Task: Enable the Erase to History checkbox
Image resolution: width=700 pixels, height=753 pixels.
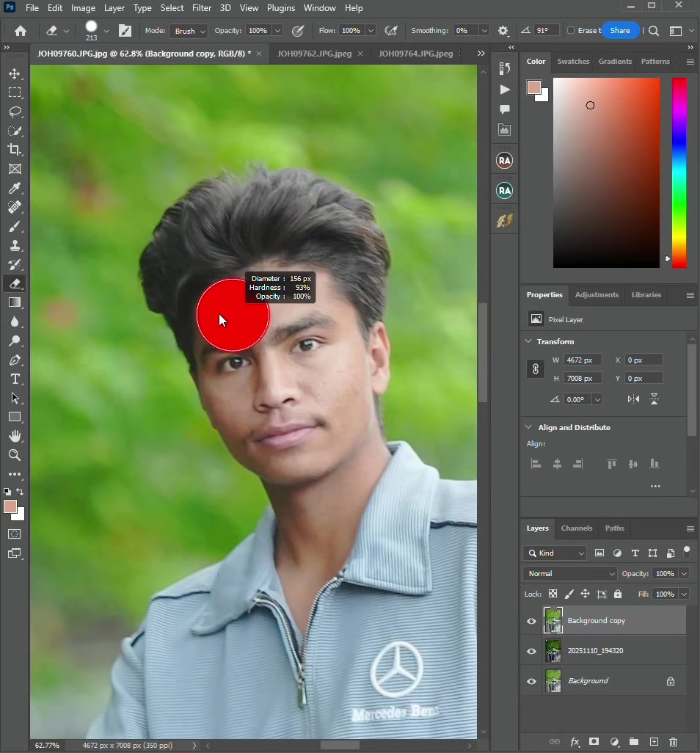Action: [x=571, y=30]
